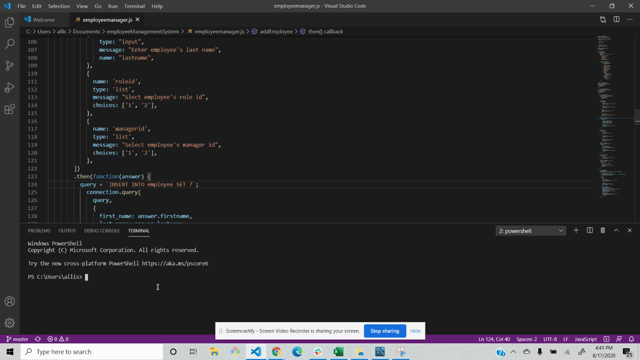
Task: Click the Spaces: 2 indentation setting
Action: click(x=527, y=339)
